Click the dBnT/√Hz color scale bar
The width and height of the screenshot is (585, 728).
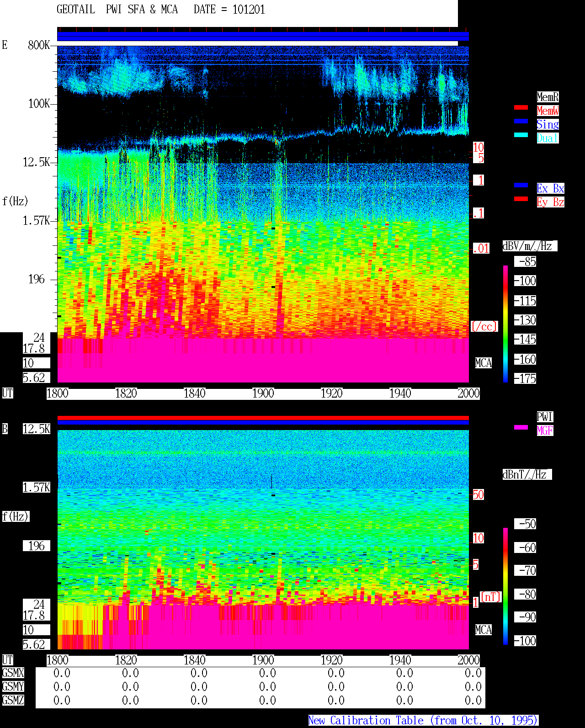click(x=505, y=586)
